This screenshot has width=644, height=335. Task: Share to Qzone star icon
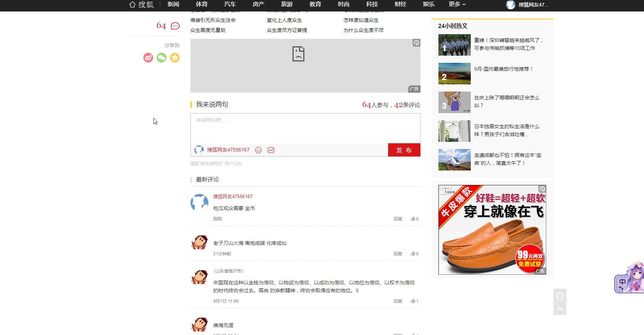point(175,57)
